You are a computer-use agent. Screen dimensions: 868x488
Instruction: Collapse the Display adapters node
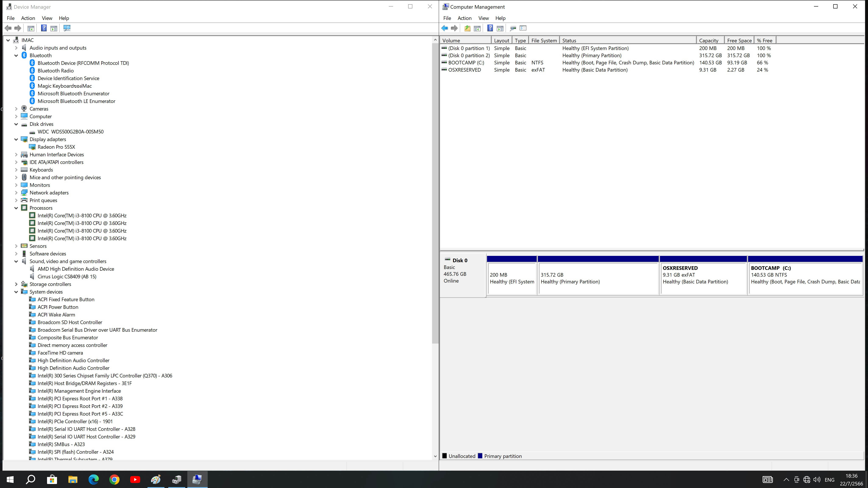pos(16,139)
